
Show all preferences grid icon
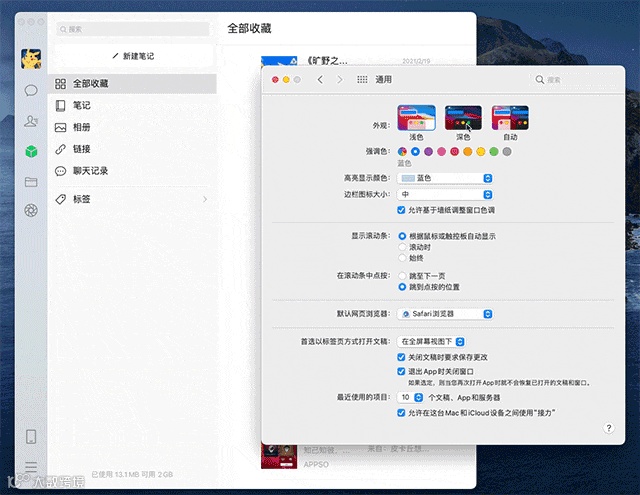pyautogui.click(x=362, y=80)
